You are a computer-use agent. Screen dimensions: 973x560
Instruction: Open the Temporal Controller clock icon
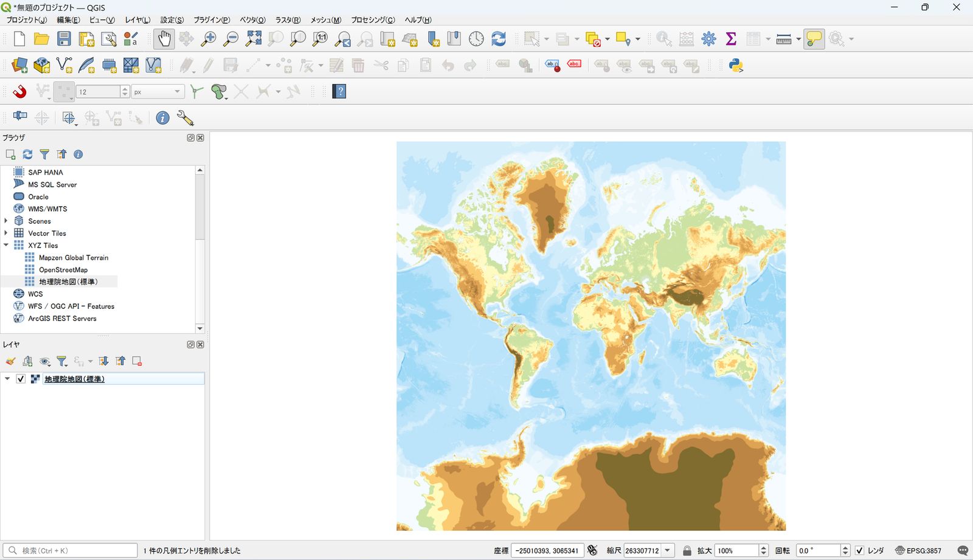pos(476,39)
